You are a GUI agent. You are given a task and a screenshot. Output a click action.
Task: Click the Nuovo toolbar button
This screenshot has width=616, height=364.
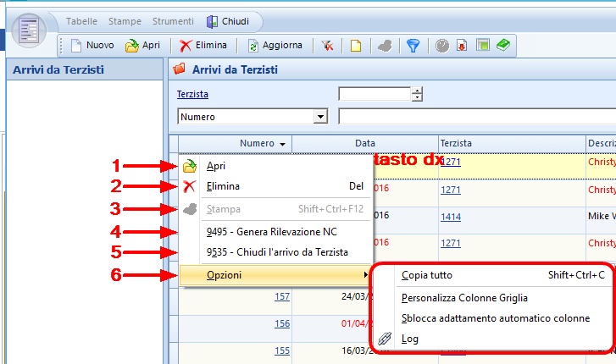click(x=92, y=47)
